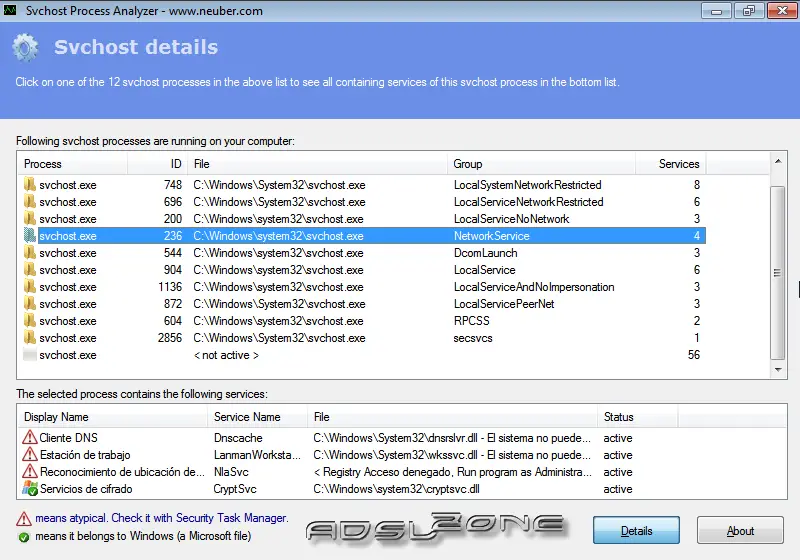Sort services by Status column header
The width and height of the screenshot is (800, 560).
pos(637,417)
